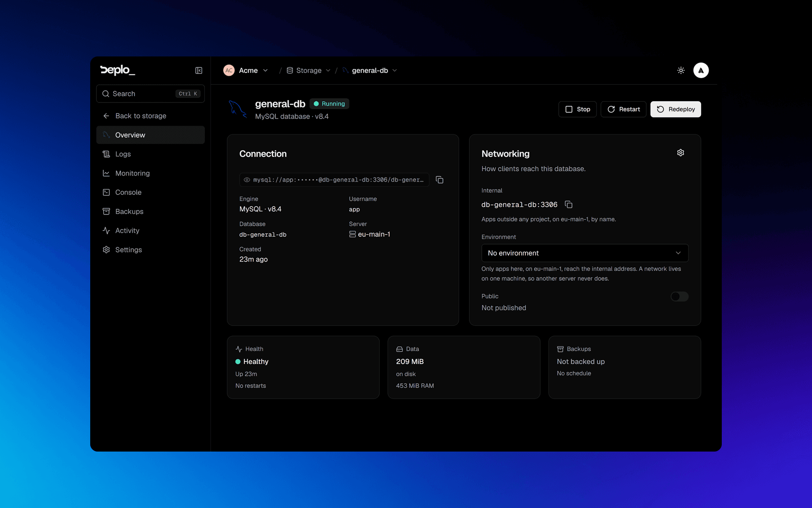Click the Running status badge

pyautogui.click(x=329, y=104)
